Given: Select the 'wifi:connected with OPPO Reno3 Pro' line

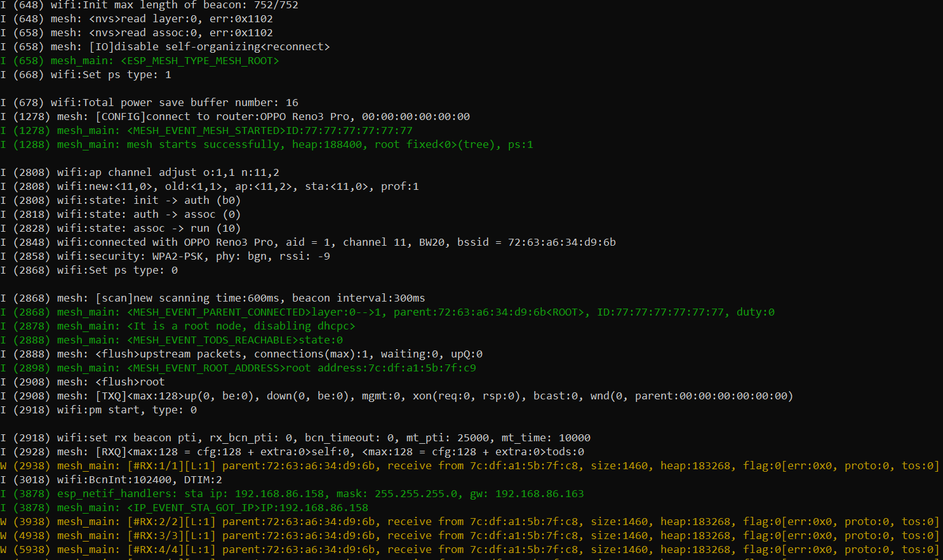Looking at the screenshot, I should pos(308,243).
